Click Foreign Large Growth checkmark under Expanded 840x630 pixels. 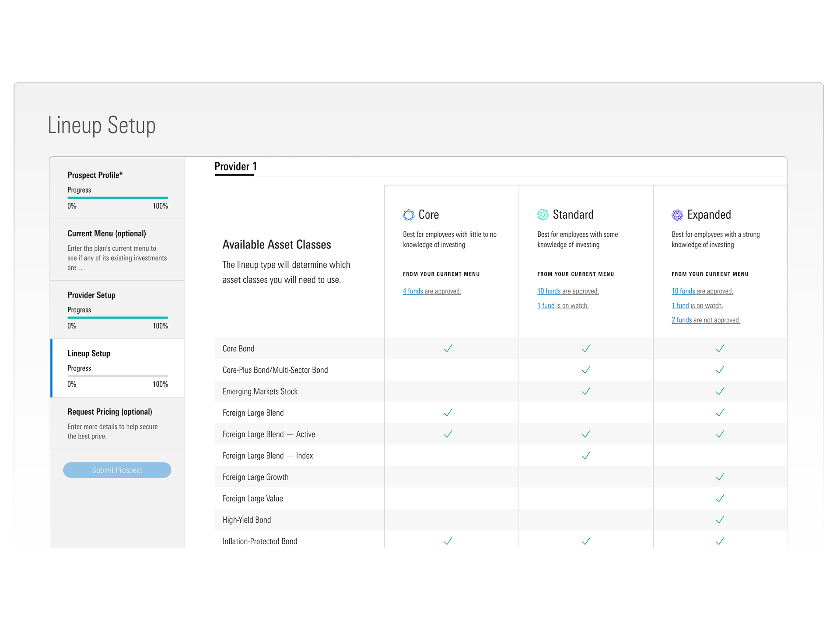pyautogui.click(x=720, y=477)
